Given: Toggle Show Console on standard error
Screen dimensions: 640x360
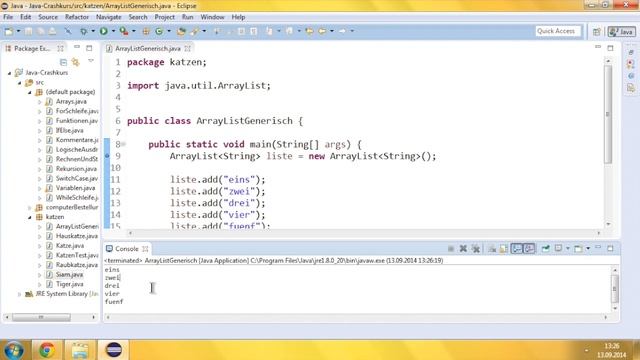Looking at the screenshot, I should coord(529,249).
